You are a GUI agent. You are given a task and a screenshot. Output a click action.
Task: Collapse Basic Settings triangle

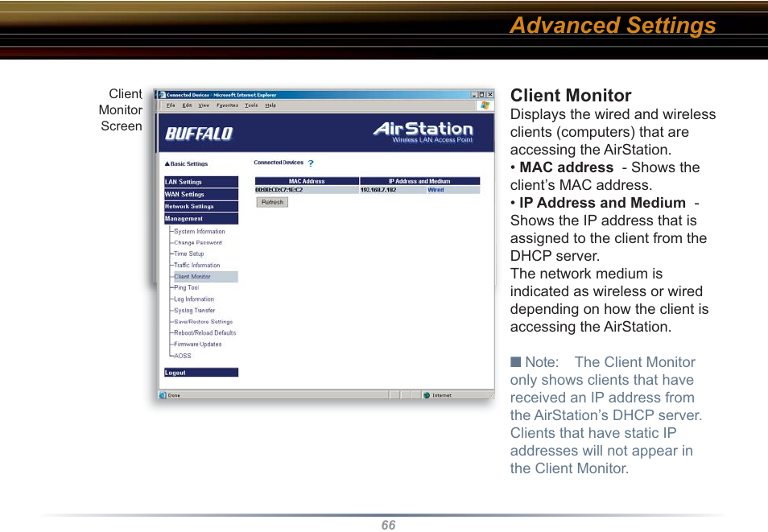click(x=167, y=163)
